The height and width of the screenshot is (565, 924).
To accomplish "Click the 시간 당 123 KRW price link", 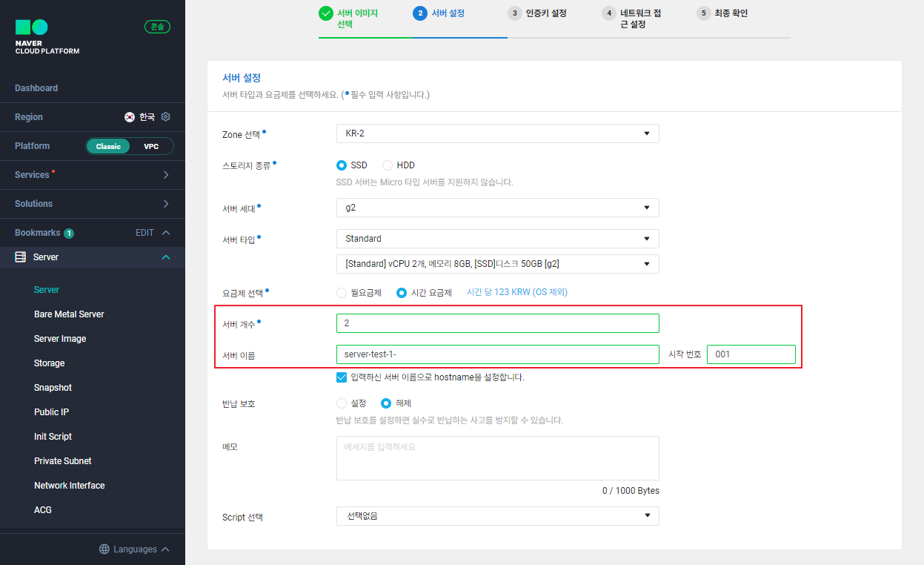I will [516, 291].
